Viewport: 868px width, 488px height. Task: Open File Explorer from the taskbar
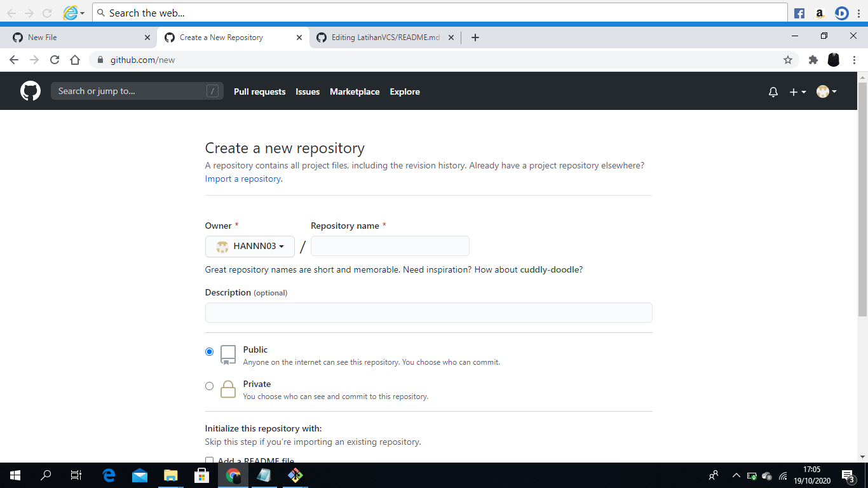170,475
